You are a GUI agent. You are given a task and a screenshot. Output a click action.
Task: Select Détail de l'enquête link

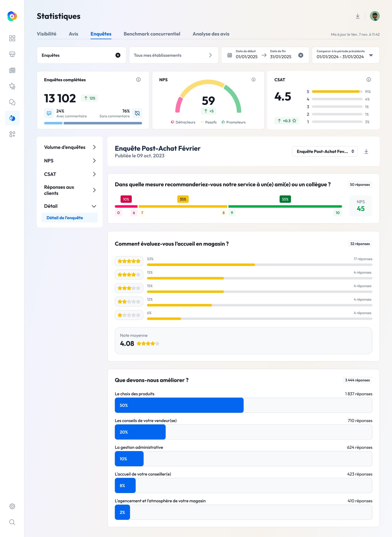(x=65, y=218)
